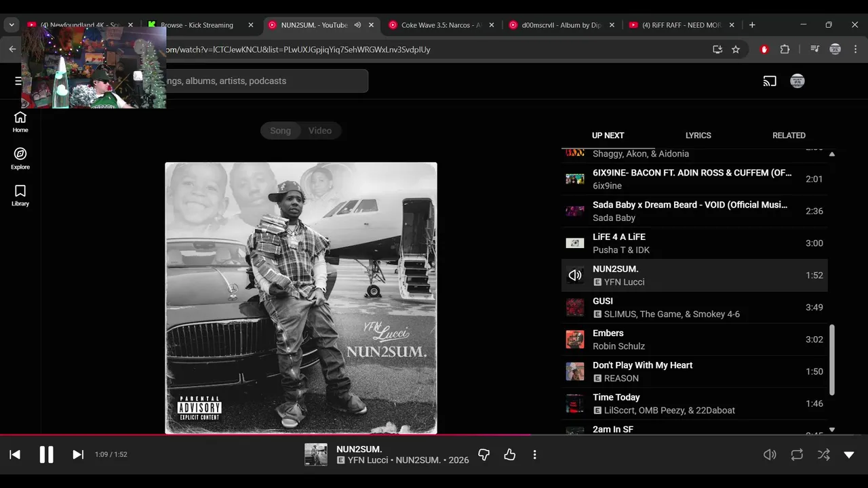Viewport: 868px width, 488px height.
Task: Seek on the red song progress bar
Action: click(434, 435)
